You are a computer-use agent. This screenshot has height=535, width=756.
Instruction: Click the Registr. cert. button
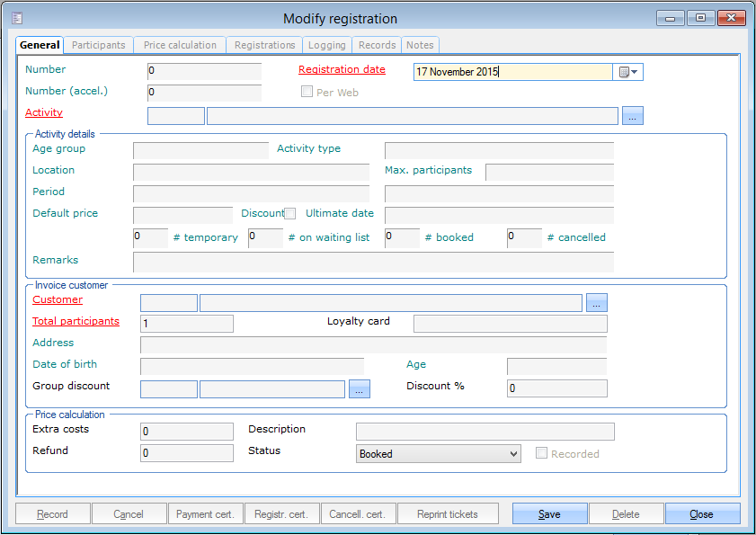pos(281,514)
